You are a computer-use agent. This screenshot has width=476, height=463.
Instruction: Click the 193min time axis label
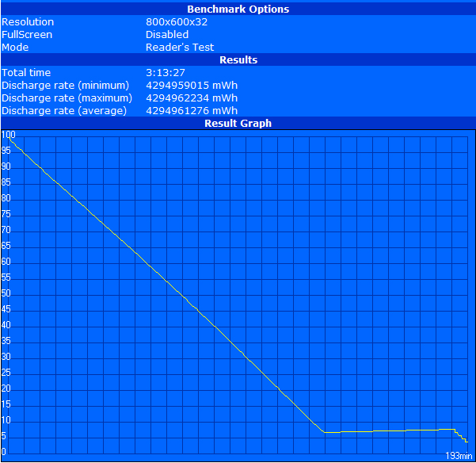click(459, 456)
